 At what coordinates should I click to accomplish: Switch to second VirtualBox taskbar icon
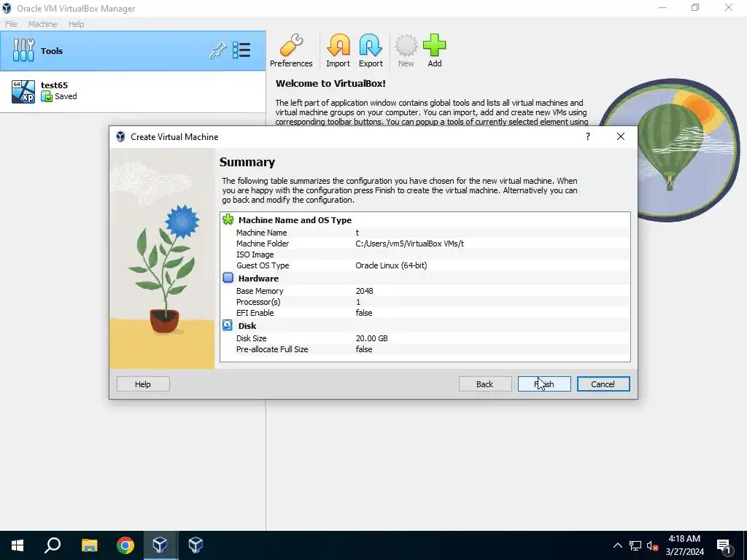click(x=196, y=545)
